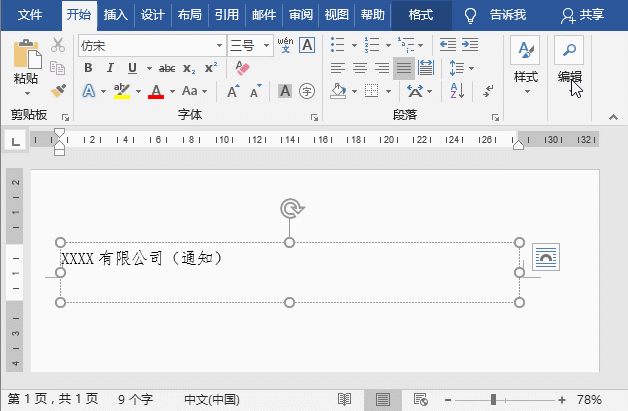
Task: Shrink font size with the small A
Action: [x=255, y=91]
